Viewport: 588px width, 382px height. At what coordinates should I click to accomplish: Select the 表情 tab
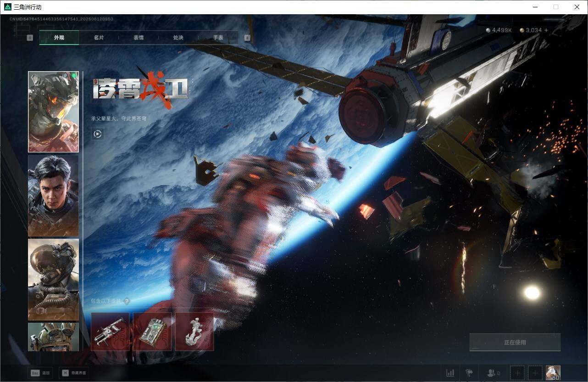tap(139, 38)
